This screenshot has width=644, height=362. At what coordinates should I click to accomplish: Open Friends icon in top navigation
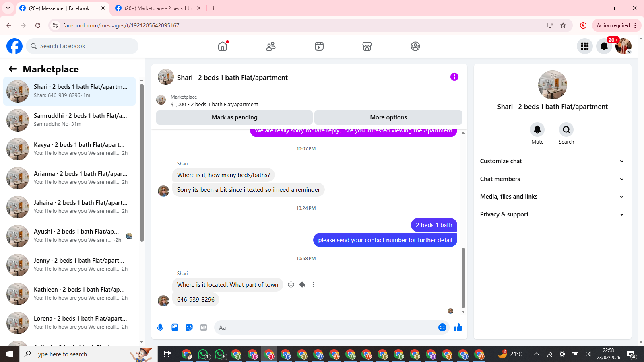(271, 46)
